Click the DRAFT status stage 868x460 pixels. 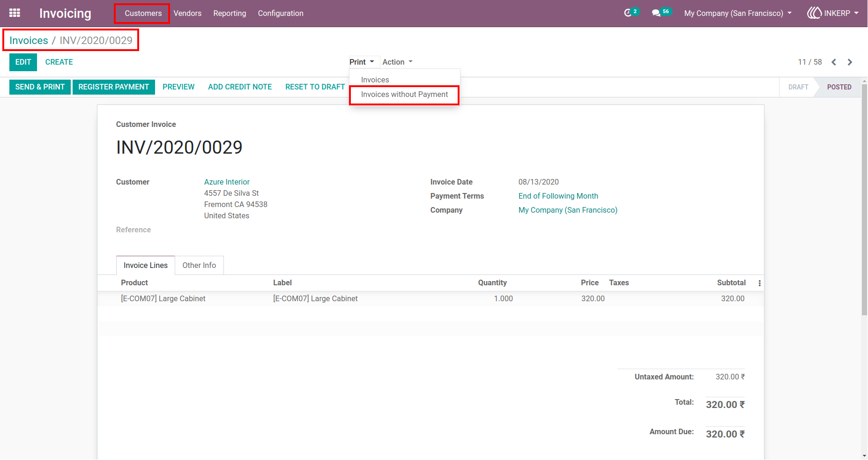coord(798,87)
